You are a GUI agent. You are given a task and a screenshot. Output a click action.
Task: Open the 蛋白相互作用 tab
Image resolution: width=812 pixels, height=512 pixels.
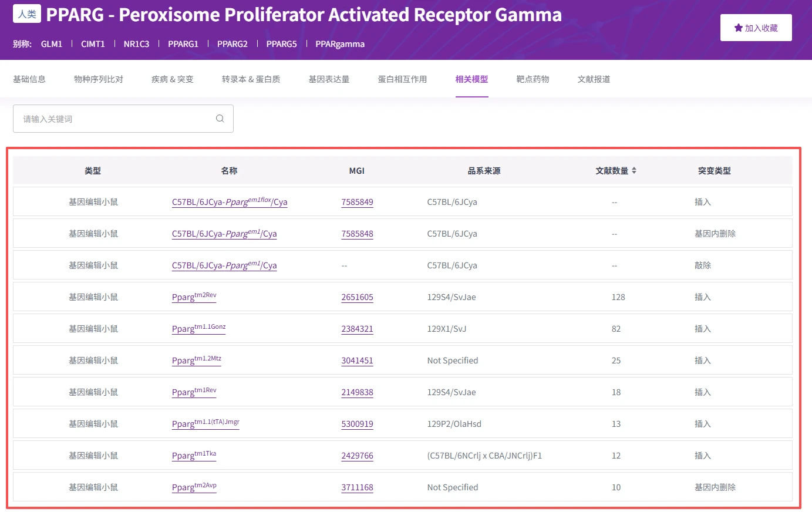(402, 79)
